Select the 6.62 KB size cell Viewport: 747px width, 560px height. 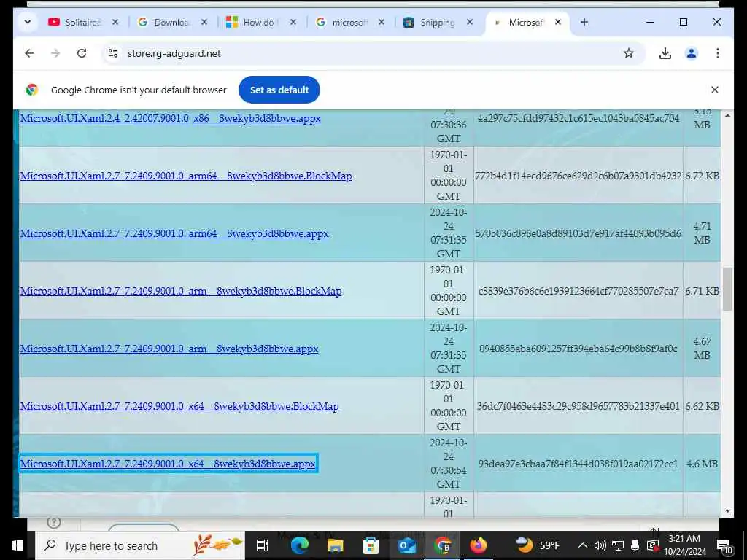coord(702,406)
